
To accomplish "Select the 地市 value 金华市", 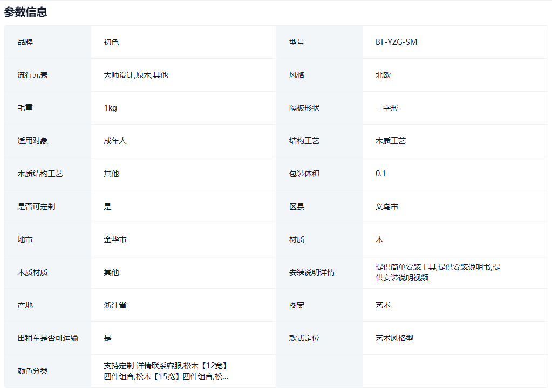I will pos(115,239).
